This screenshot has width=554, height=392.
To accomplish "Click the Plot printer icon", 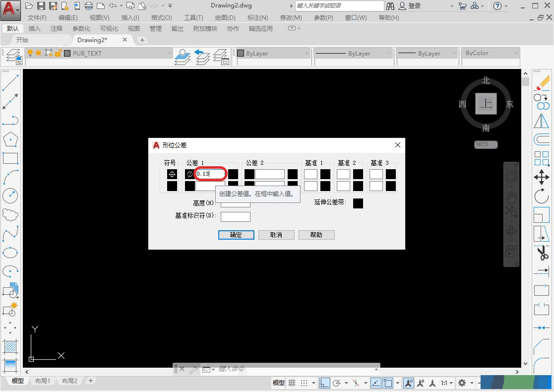I will (89, 5).
